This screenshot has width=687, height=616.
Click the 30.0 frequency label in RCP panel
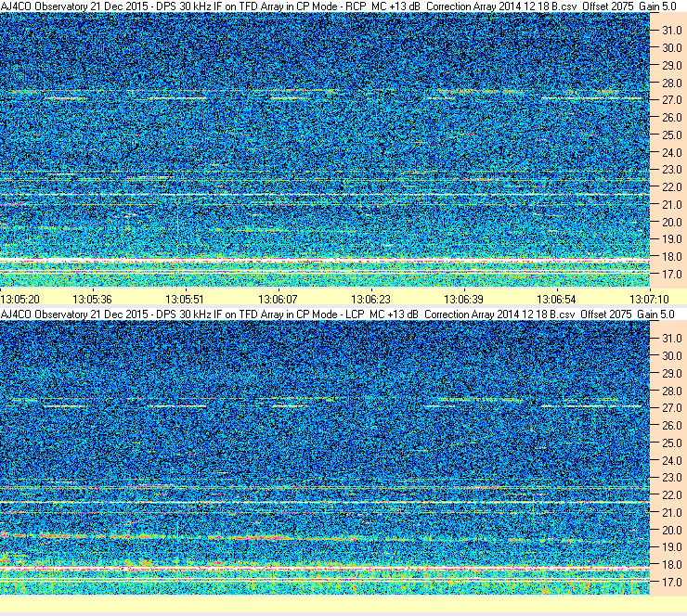click(x=671, y=48)
